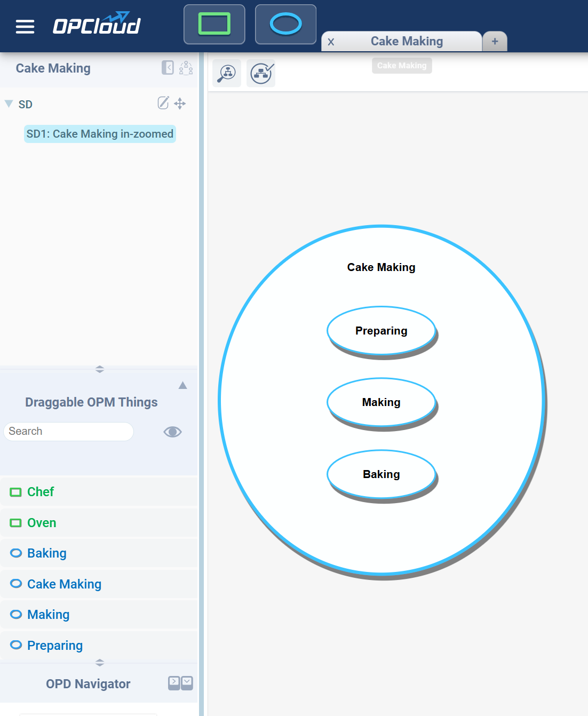Select the blue process ellipse tool

click(x=286, y=25)
